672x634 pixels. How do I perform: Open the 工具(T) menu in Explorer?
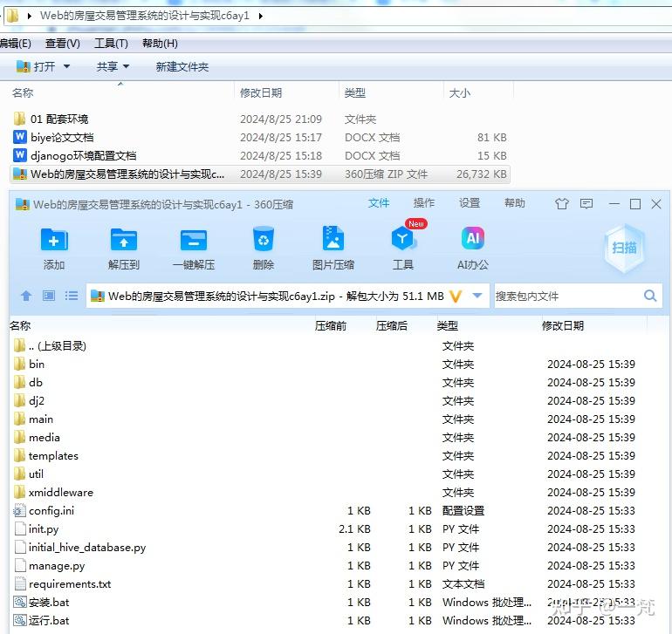(111, 44)
